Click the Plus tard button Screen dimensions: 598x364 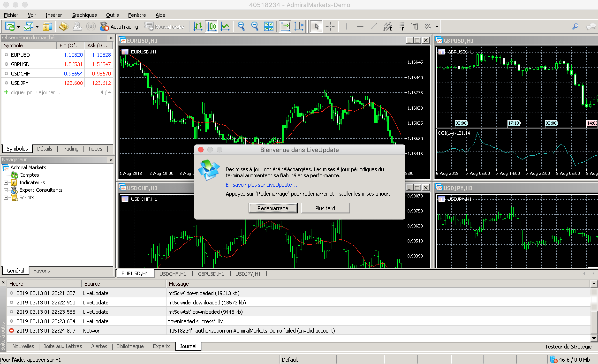click(325, 208)
